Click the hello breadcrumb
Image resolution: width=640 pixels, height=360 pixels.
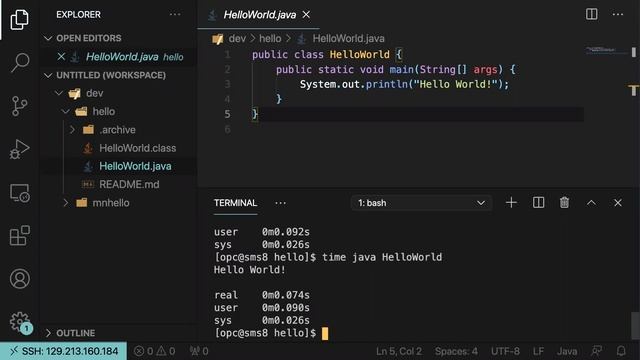tap(270, 39)
